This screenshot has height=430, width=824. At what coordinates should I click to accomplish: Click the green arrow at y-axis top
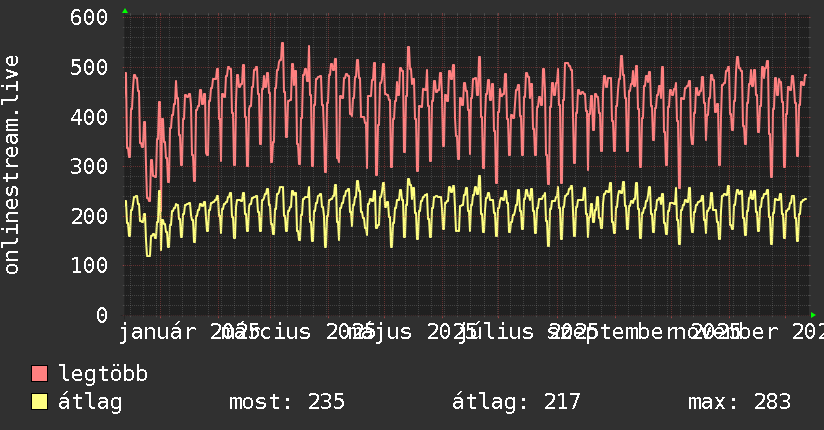[x=125, y=11]
